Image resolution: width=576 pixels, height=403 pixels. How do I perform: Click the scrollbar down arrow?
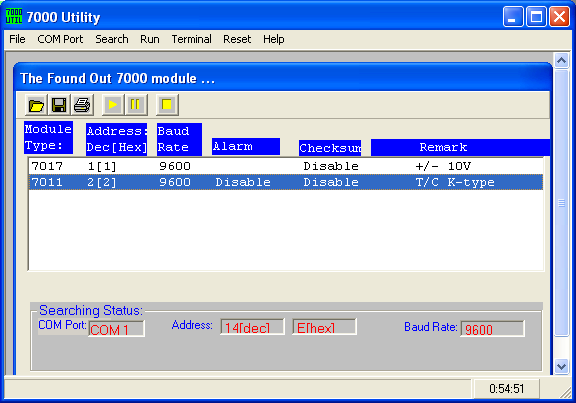tap(561, 366)
